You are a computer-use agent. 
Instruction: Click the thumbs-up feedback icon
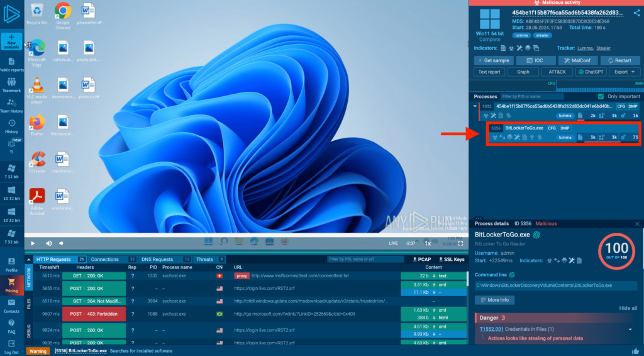point(635,351)
